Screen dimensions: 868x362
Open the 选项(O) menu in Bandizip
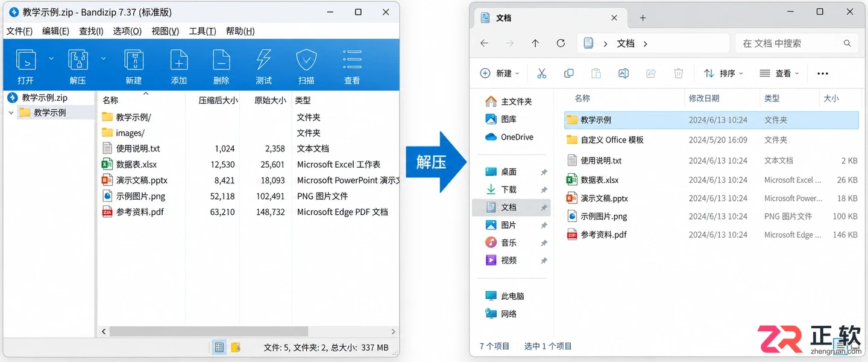pos(127,31)
